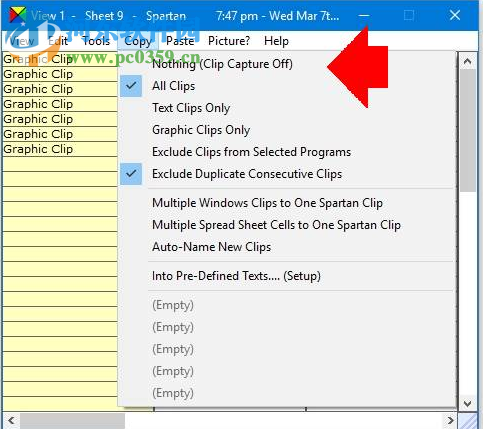Click the vertical scrollbar up arrow
The image size is (483, 429).
pyautogui.click(x=467, y=61)
